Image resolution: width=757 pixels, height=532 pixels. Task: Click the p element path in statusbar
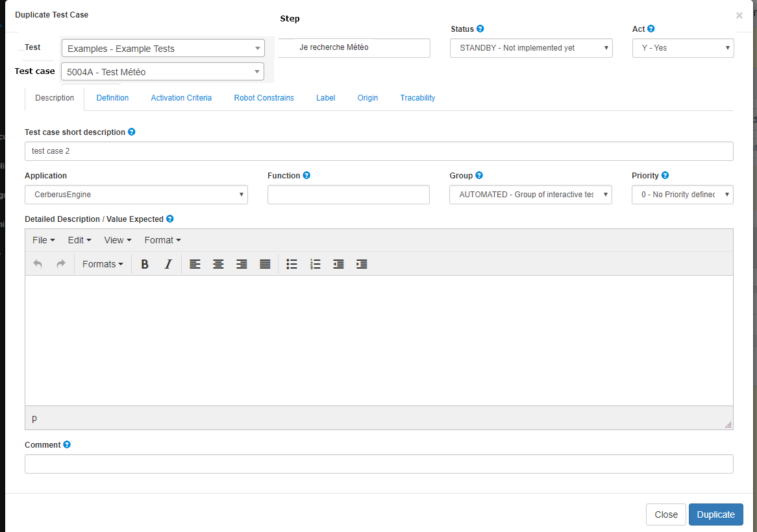[34, 418]
